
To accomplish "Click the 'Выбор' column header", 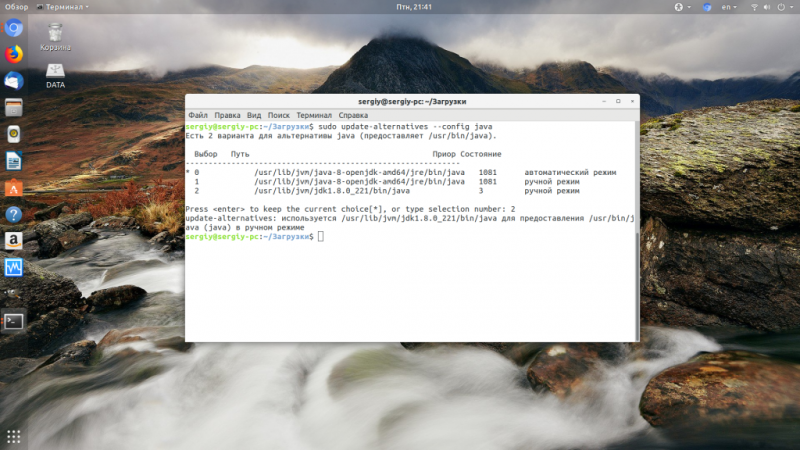I will (206, 154).
